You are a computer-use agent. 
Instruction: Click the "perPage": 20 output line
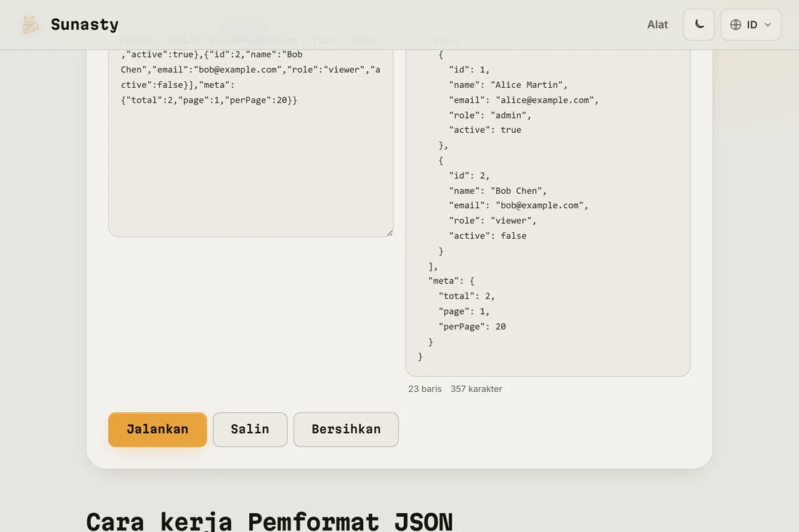pos(472,327)
